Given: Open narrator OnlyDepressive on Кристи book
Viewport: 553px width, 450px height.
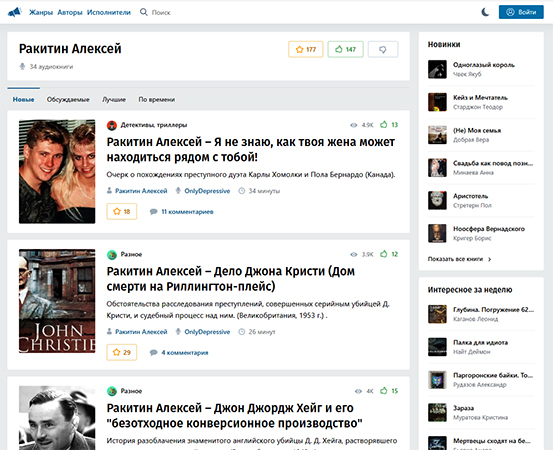Looking at the screenshot, I should click(207, 332).
